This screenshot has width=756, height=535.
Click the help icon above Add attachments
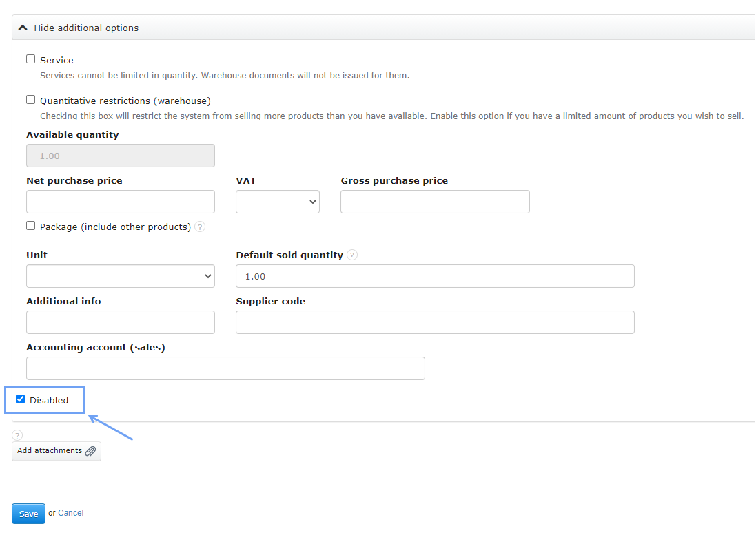point(17,434)
